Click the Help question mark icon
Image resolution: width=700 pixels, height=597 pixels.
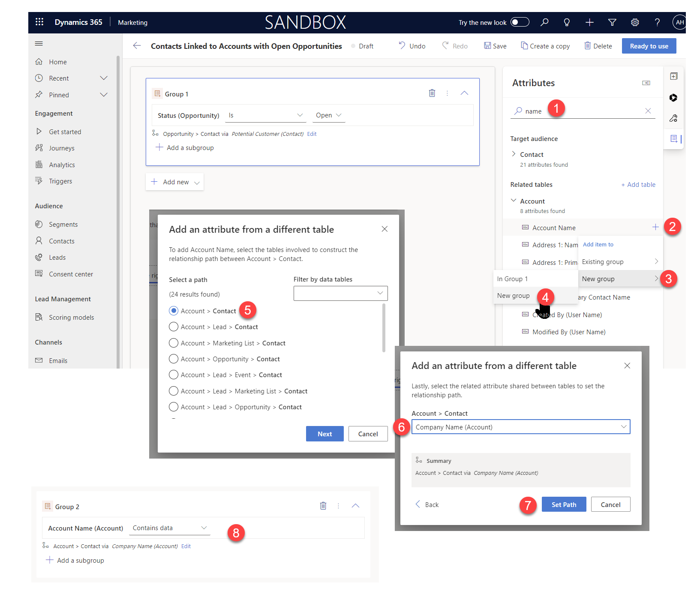pyautogui.click(x=657, y=22)
